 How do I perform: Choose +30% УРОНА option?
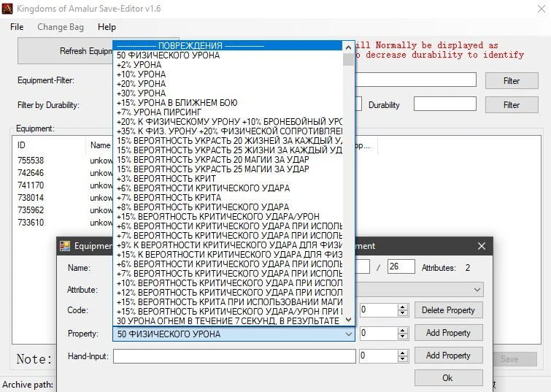pyautogui.click(x=228, y=93)
